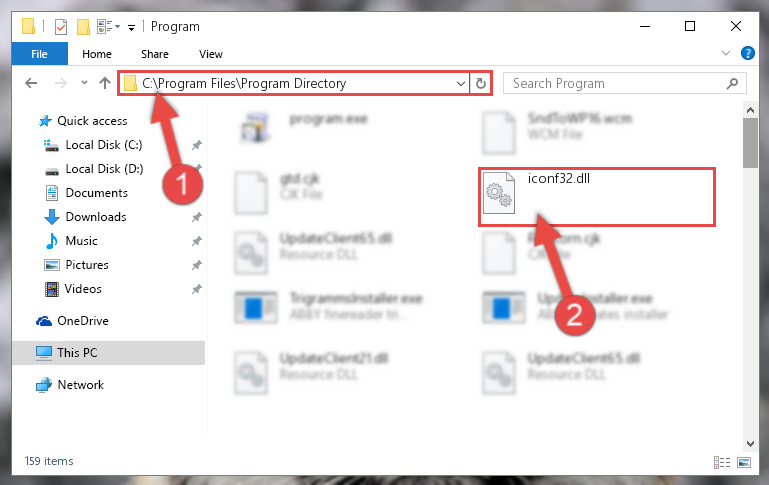Unpin Music from Quick access
The height and width of the screenshot is (485, 769).
[x=197, y=241]
